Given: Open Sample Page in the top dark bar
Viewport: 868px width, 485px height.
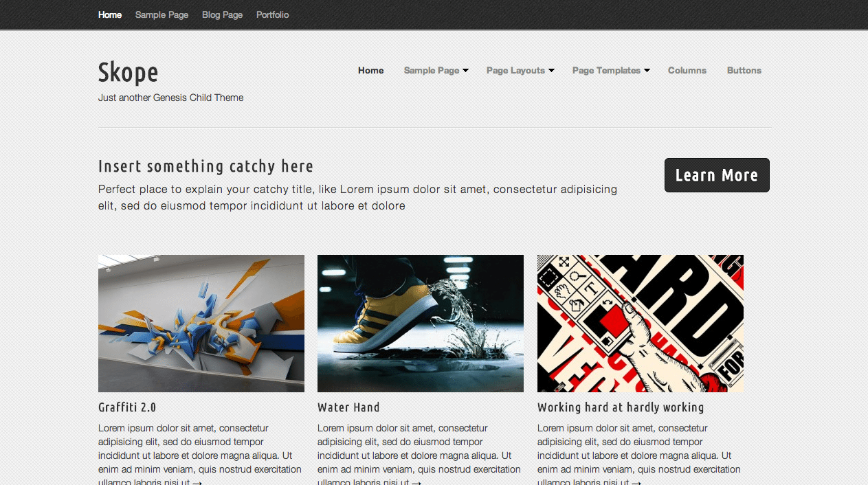Looking at the screenshot, I should click(162, 14).
